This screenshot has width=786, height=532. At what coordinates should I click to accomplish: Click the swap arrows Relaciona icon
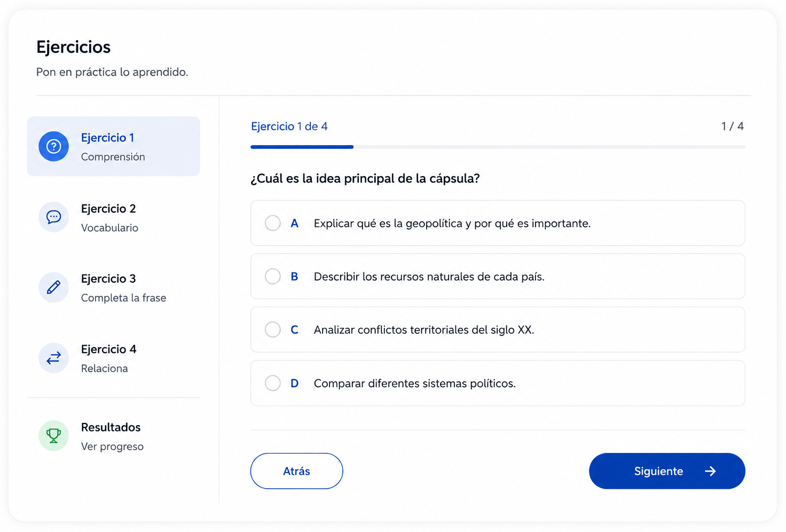(x=54, y=358)
